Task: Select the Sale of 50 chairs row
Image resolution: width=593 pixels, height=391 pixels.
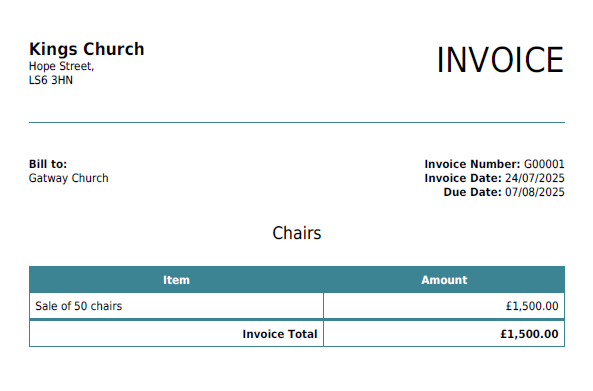Action: coord(297,306)
